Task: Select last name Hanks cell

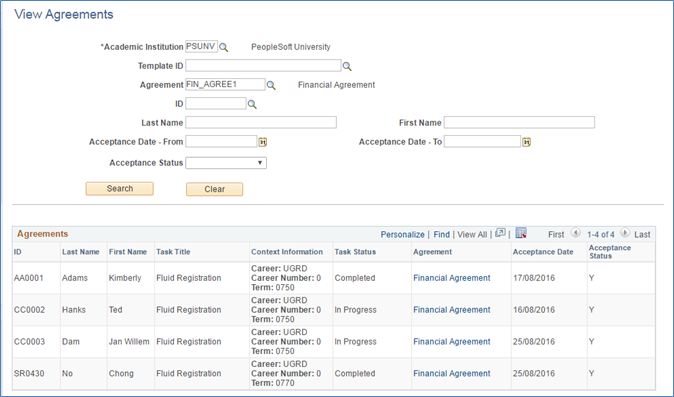Action: pyautogui.click(x=74, y=310)
